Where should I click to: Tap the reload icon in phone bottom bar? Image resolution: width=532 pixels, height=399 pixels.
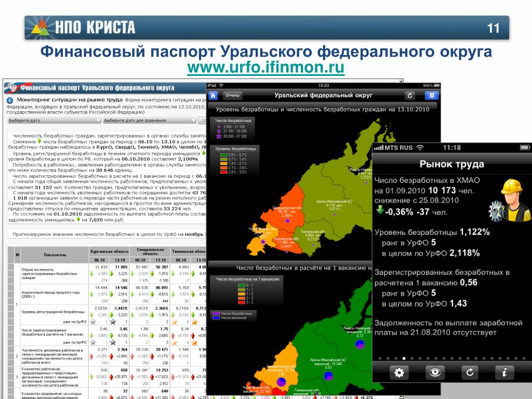(x=470, y=373)
